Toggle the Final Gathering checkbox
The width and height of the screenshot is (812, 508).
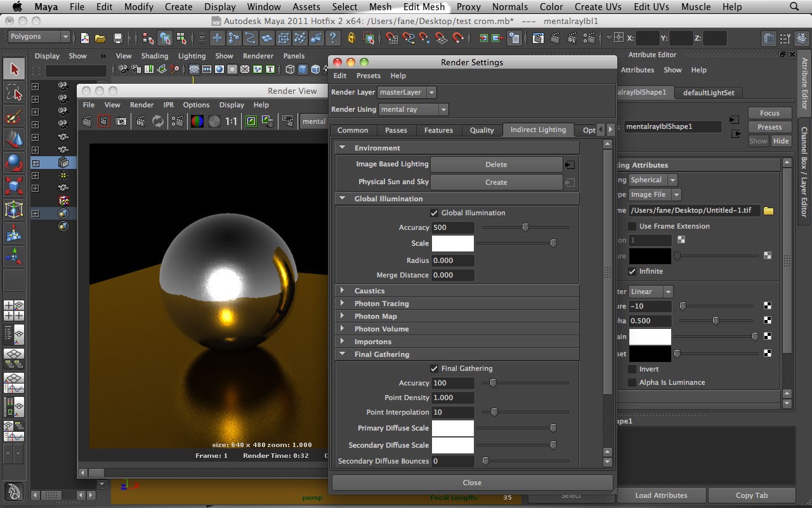[434, 368]
